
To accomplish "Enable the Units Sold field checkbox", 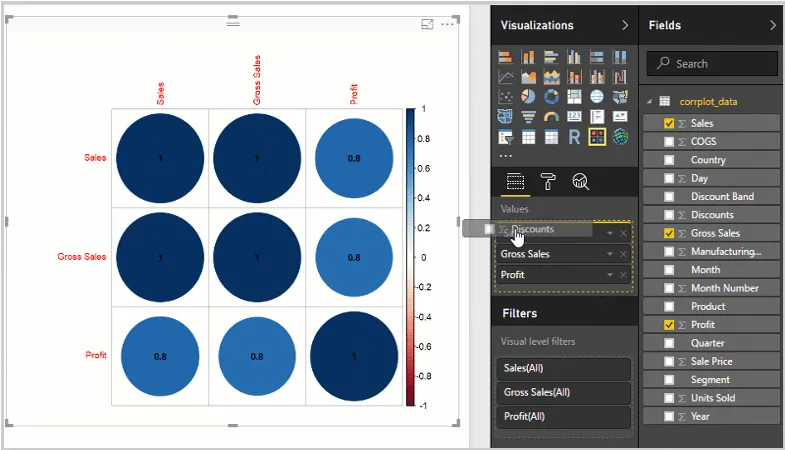I will click(669, 398).
